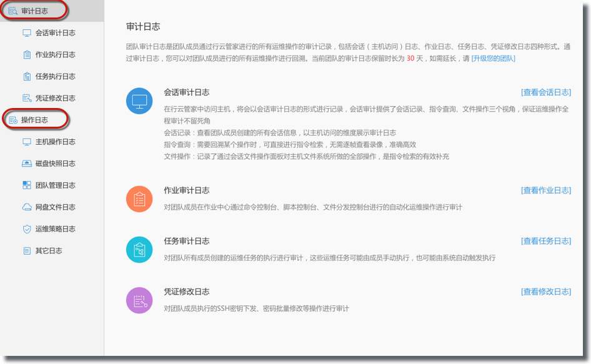This screenshot has width=591, height=364.
Task: Follow the 查看任务日志 link
Action: 545,241
